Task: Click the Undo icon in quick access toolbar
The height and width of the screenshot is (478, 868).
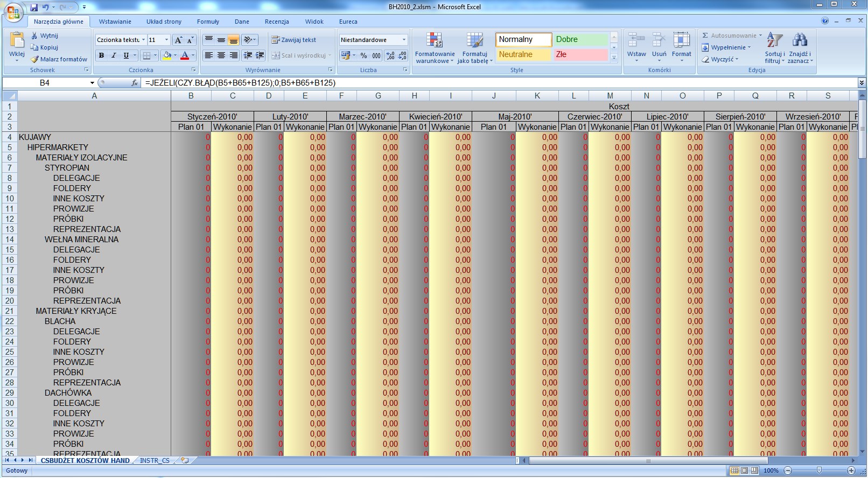Action: [x=45, y=8]
